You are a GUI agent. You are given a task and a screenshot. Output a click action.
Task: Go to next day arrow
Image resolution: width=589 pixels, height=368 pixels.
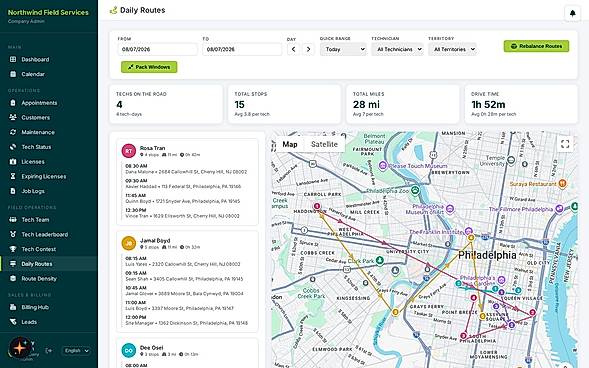pos(308,49)
